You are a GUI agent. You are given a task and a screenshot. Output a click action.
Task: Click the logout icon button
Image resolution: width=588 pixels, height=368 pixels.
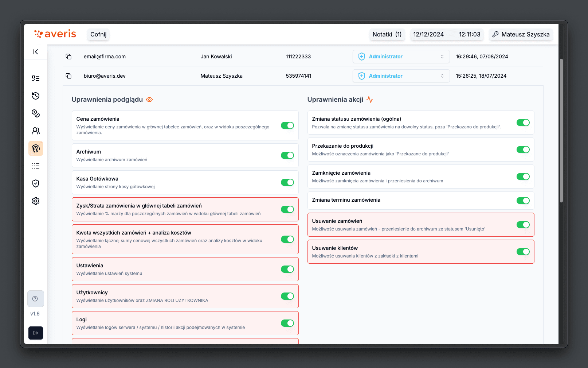click(36, 333)
